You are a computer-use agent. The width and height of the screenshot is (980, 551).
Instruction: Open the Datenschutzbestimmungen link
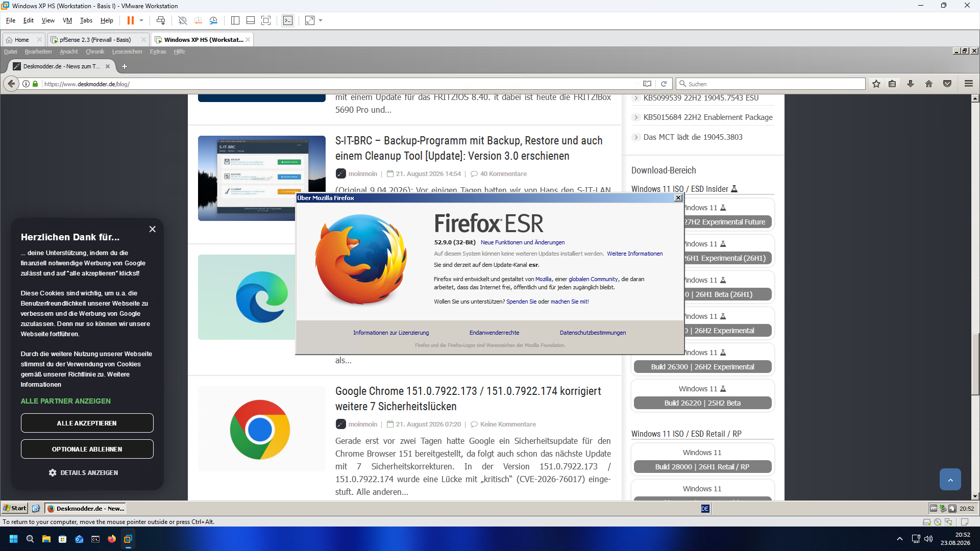tap(593, 333)
